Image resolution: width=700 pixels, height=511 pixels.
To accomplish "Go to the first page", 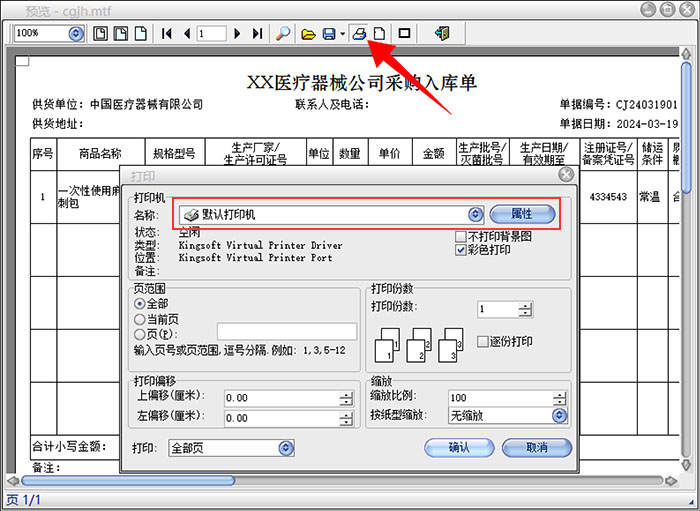I will click(x=166, y=33).
